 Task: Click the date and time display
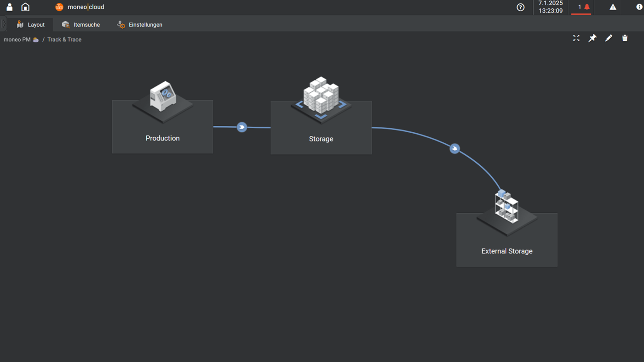[x=551, y=7]
